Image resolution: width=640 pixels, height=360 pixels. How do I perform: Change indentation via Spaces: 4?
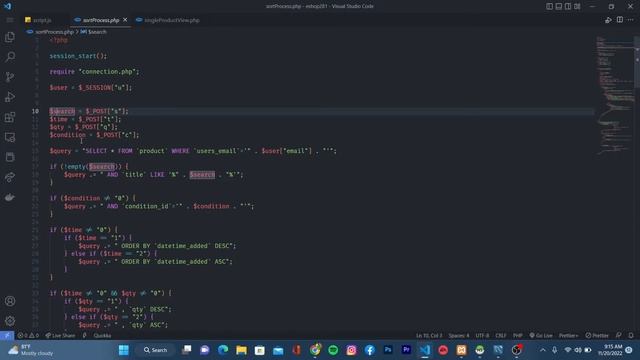[459, 336]
